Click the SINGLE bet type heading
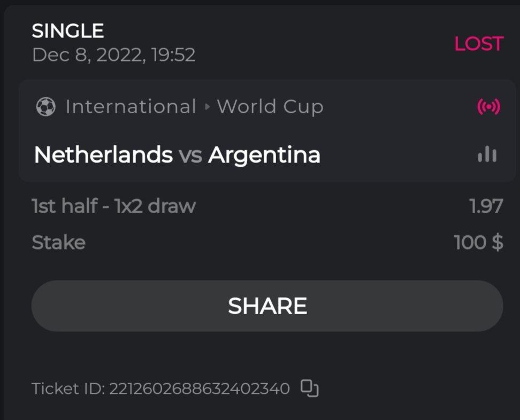This screenshot has height=420, width=520. [68, 31]
